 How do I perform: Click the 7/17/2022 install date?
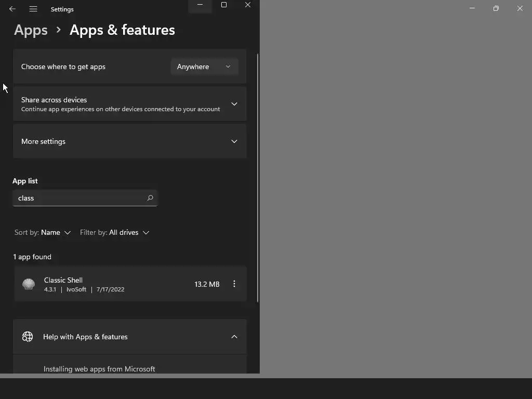[x=110, y=289]
